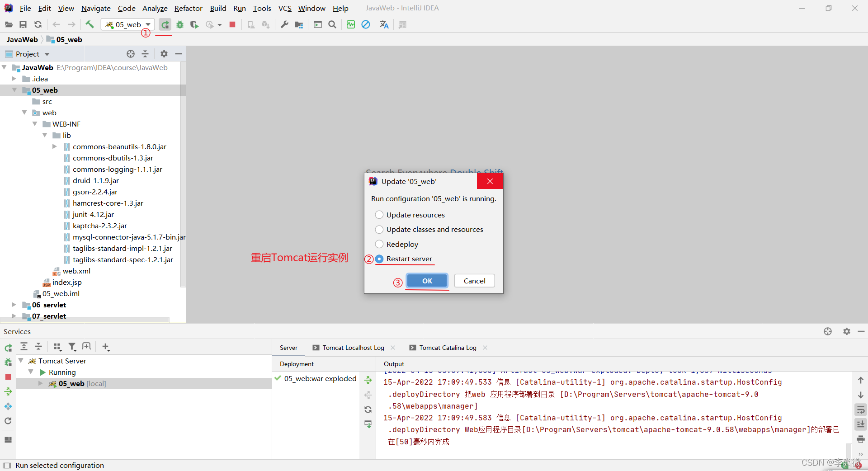This screenshot has height=471, width=868.
Task: Click the Translate toolbar icon
Action: click(384, 24)
